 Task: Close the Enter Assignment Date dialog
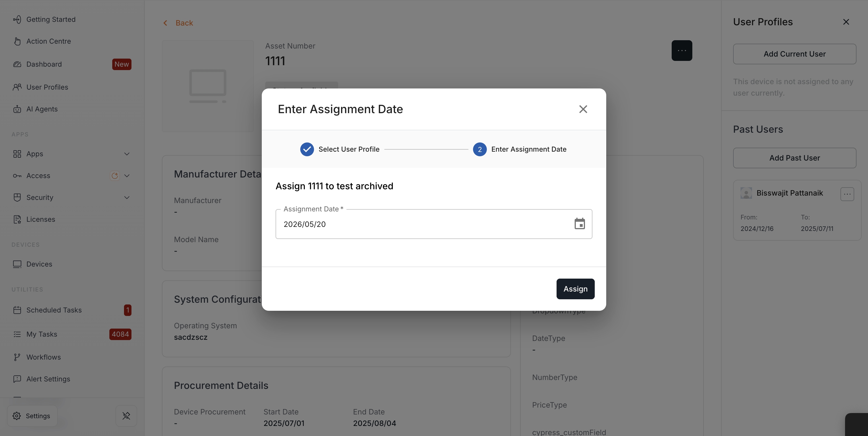click(x=583, y=109)
